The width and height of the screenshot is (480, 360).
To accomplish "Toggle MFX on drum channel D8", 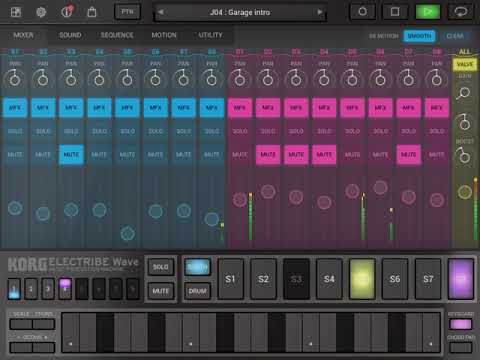I will coord(437,108).
